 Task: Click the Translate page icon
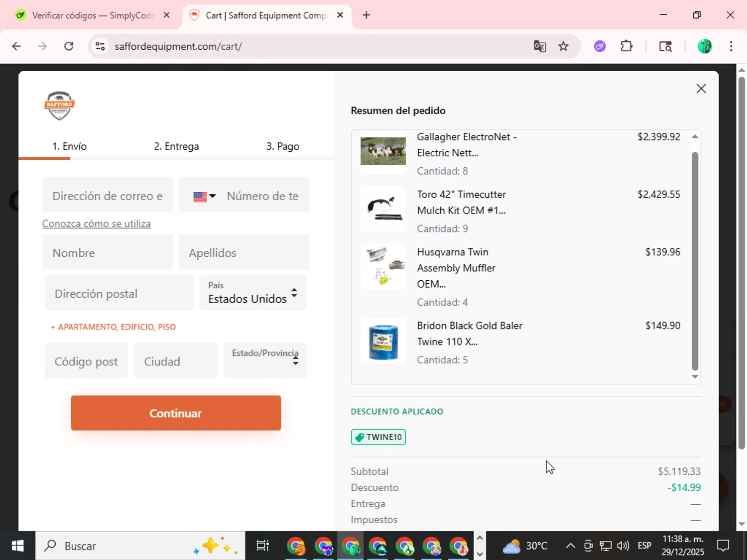tap(540, 46)
